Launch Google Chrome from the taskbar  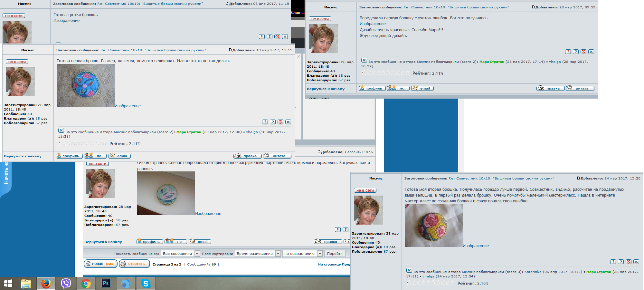[x=86, y=284]
